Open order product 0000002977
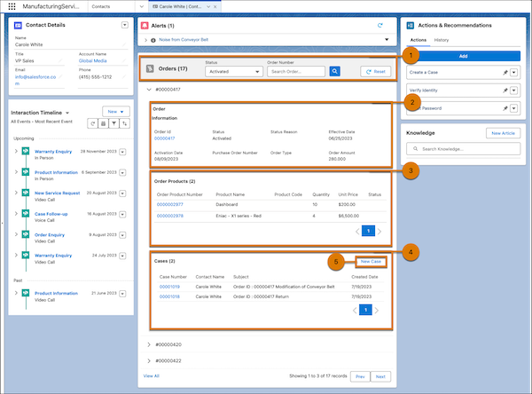This screenshot has height=394, width=532. 169,204
